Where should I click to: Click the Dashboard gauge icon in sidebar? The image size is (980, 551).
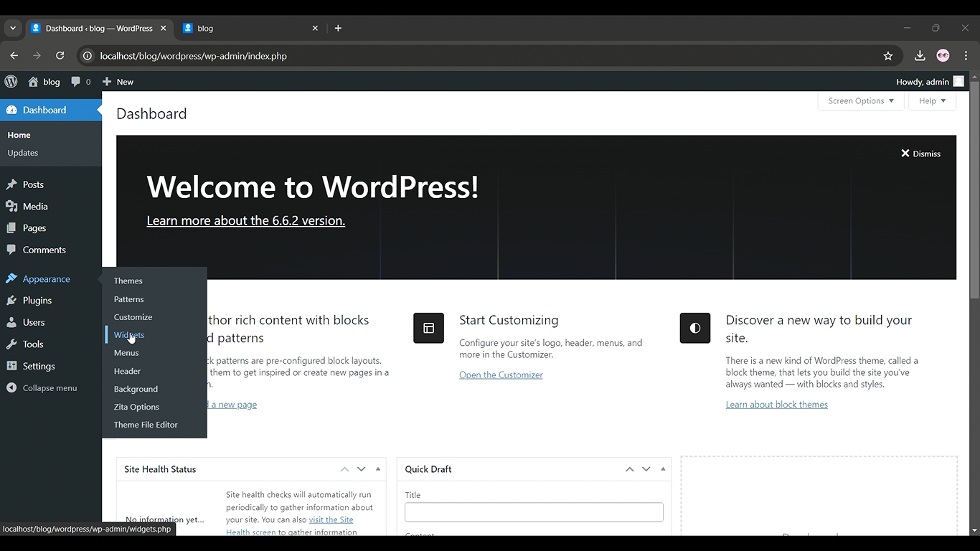coord(11,110)
